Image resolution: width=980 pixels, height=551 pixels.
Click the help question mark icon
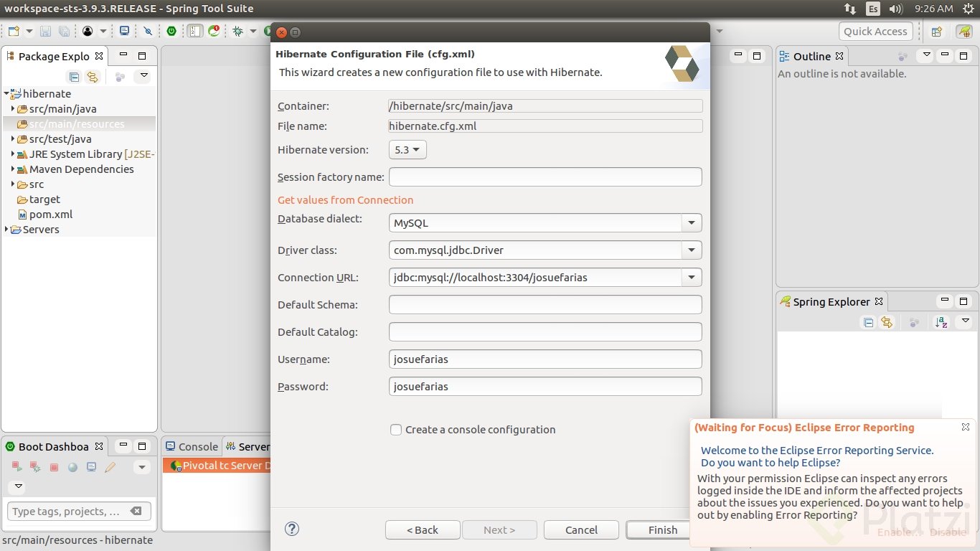291,529
